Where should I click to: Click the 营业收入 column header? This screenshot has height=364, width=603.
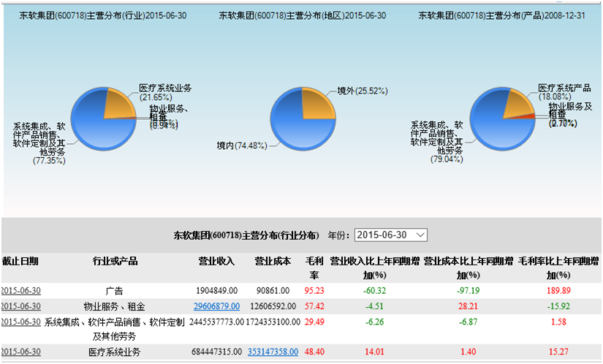click(x=216, y=261)
